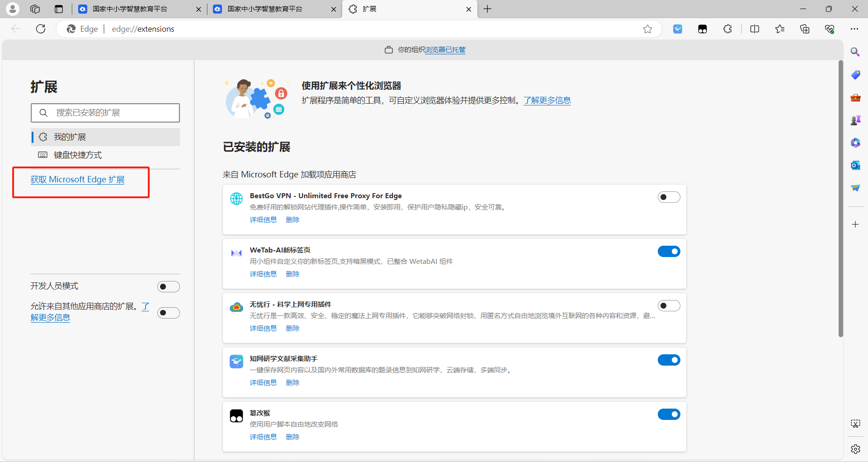Disable the WeTab-AI新标签页 extension toggle
Viewport: 868px width, 462px height.
coord(669,251)
